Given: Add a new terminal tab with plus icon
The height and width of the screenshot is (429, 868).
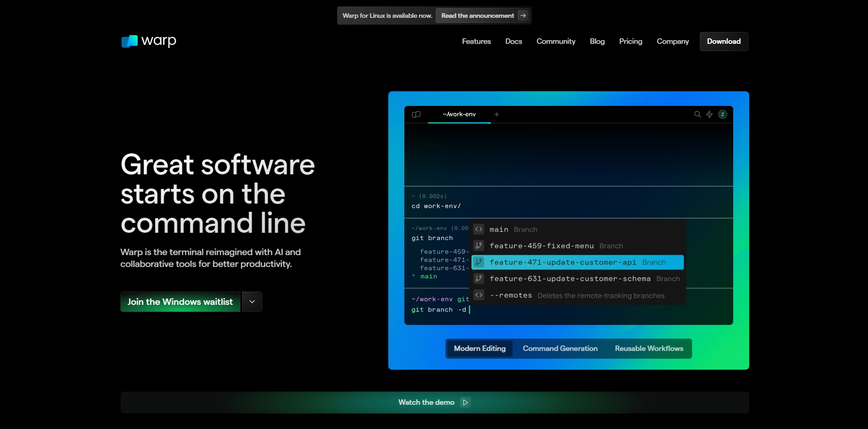Looking at the screenshot, I should pyautogui.click(x=497, y=115).
